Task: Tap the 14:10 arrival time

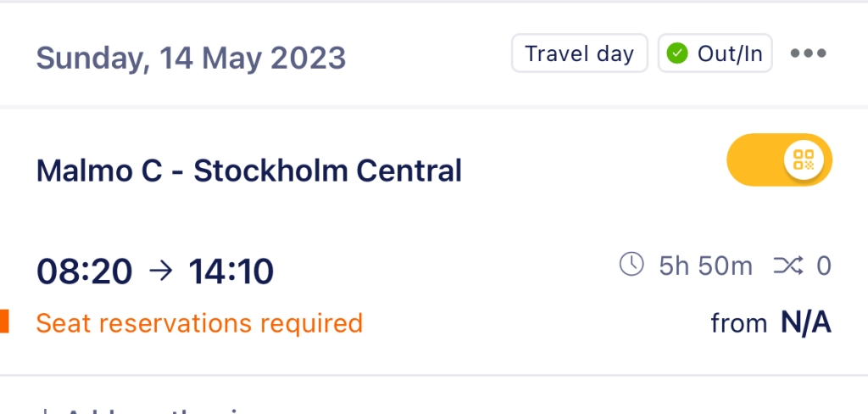Action: [x=231, y=271]
